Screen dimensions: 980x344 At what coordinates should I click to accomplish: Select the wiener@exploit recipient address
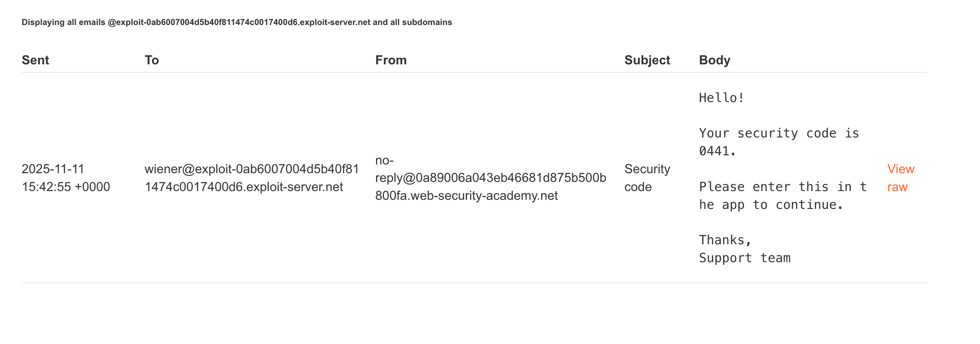(x=251, y=178)
